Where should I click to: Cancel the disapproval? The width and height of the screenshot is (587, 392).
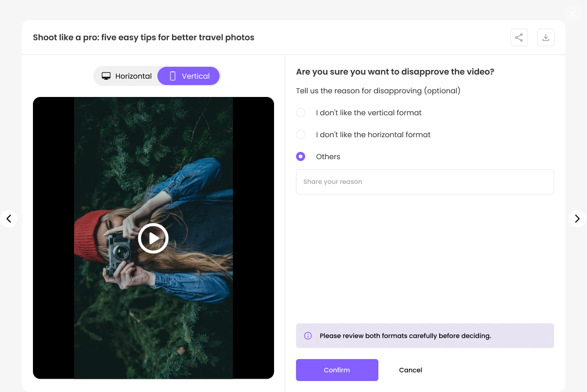click(410, 370)
